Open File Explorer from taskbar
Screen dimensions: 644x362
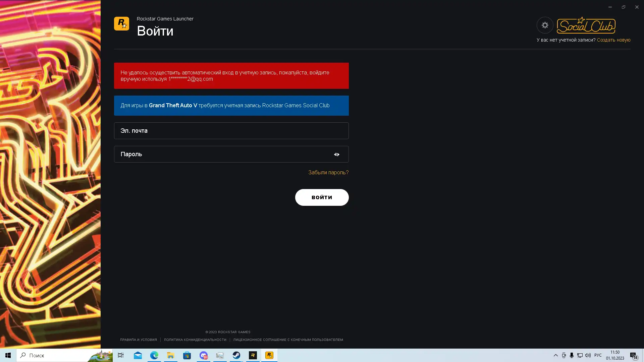tap(171, 355)
